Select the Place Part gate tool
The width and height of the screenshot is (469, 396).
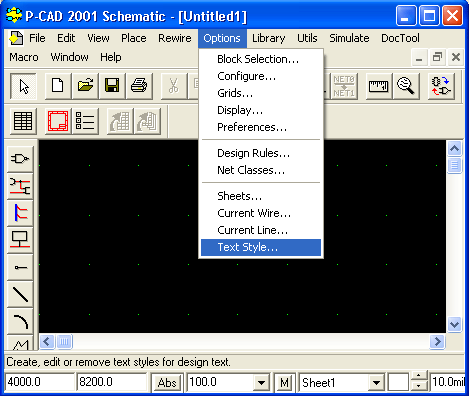pyautogui.click(x=20, y=159)
